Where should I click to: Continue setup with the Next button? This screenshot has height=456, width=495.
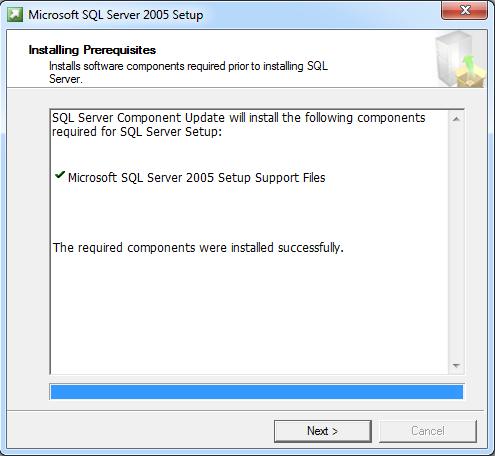click(323, 431)
